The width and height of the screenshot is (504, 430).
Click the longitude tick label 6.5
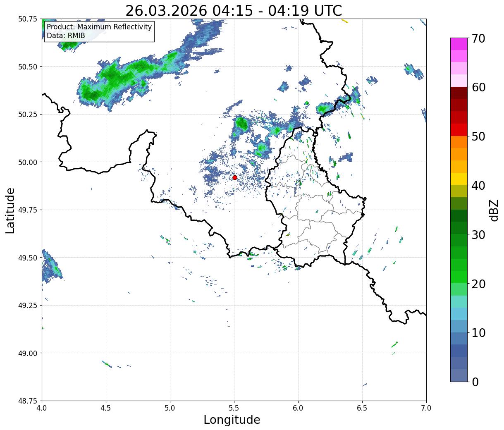pyautogui.click(x=362, y=408)
